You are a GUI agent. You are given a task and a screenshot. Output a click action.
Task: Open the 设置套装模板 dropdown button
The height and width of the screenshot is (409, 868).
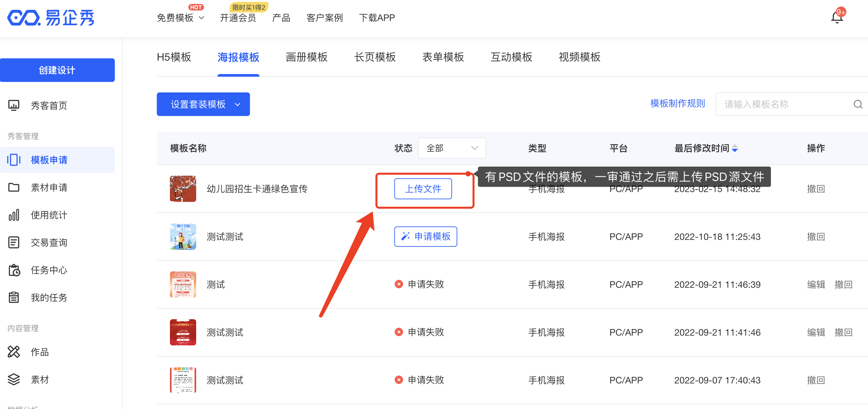point(203,104)
